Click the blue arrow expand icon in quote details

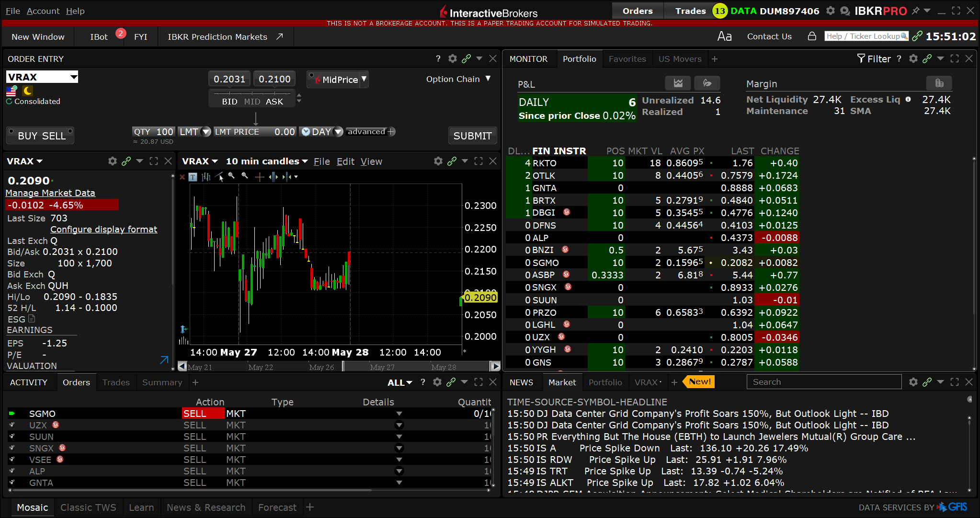tap(164, 359)
